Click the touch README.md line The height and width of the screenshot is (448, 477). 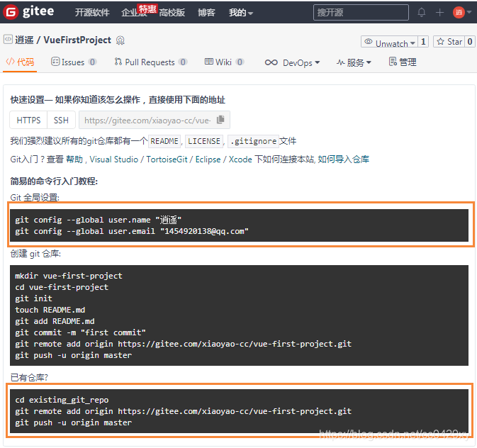coord(50,310)
